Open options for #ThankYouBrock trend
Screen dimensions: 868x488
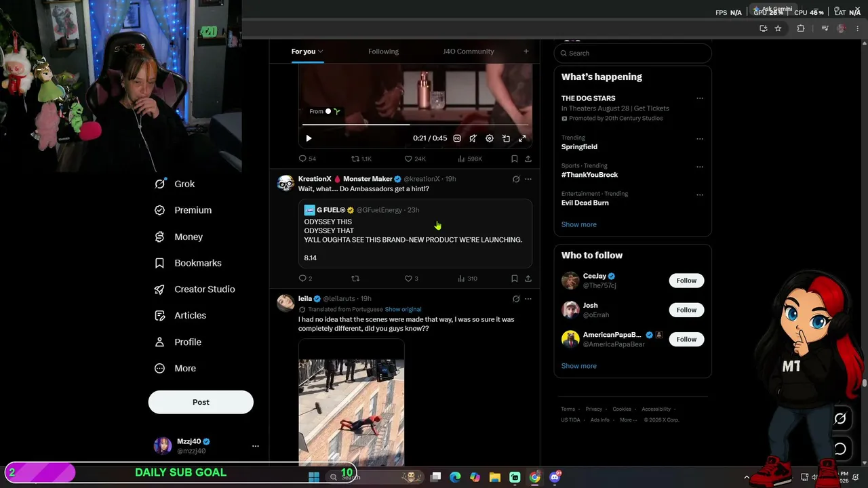coord(700,167)
